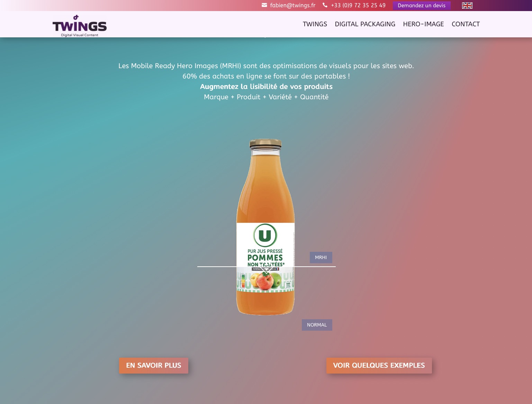
Task: Click the MRHI comparison label
Action: pos(321,257)
